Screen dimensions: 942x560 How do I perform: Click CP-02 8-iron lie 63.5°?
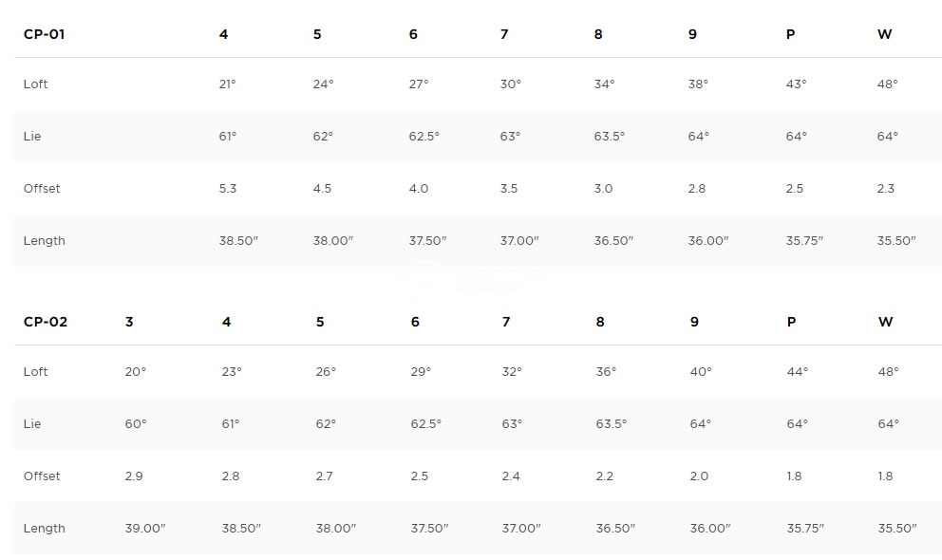[x=611, y=423]
